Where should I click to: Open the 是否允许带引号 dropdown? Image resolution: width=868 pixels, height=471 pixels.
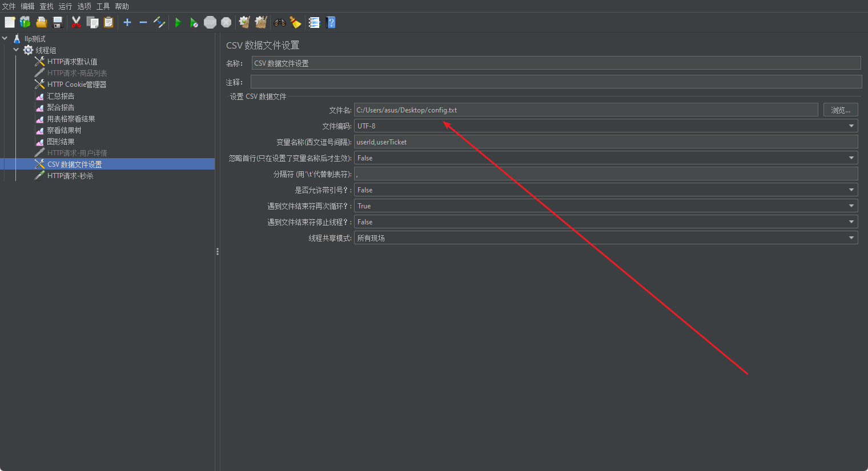pos(606,190)
